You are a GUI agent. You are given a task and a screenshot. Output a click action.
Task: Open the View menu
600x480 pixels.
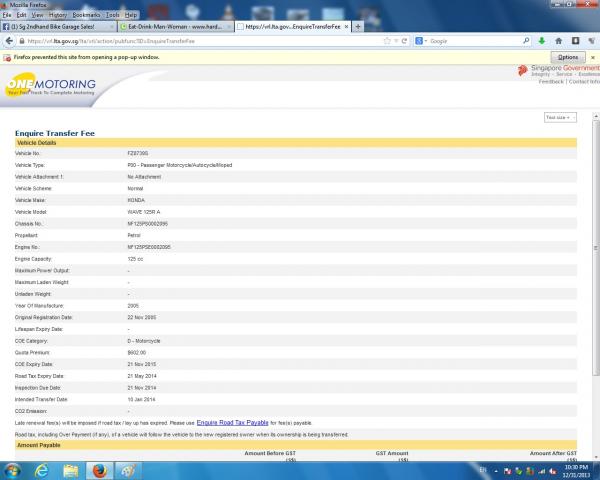[x=37, y=15]
